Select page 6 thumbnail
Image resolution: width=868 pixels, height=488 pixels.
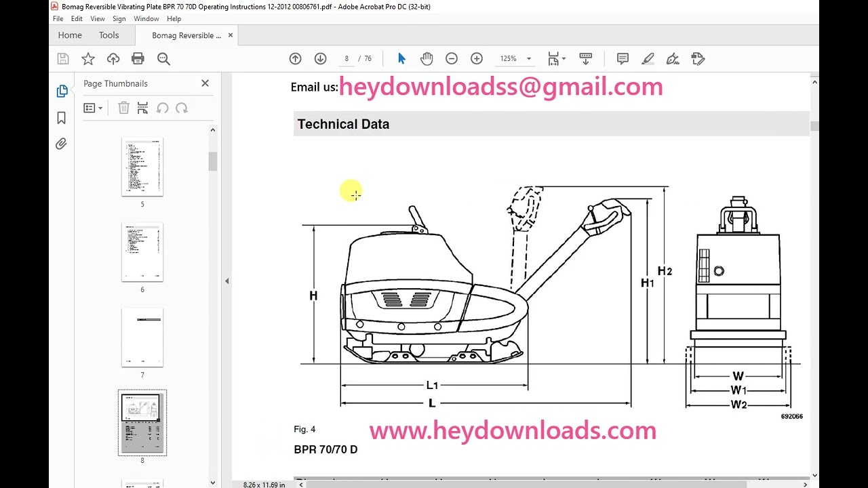(x=142, y=252)
